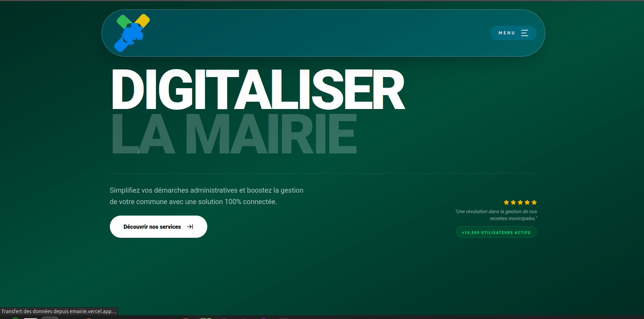Screen dimensions: 644x319
Task: Click the crossed-keys logo icon
Action: click(132, 32)
